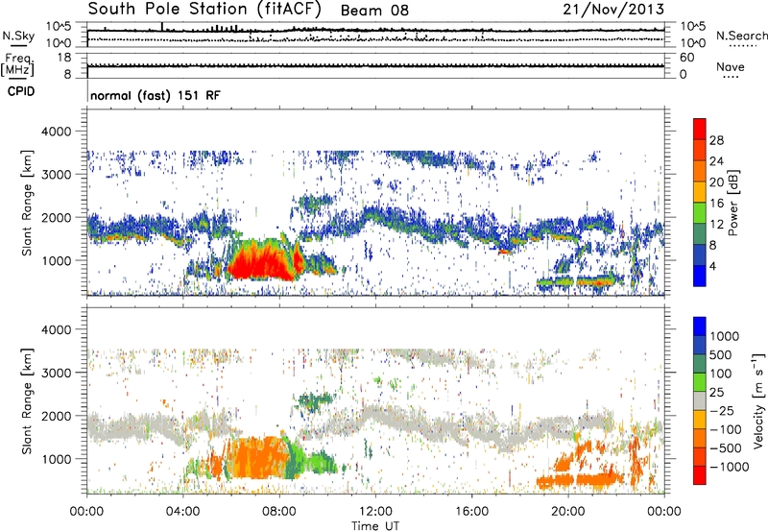Screen dimensions: 768x532
Task: Select the 'Velocity [m s⁻¹]' color bar title
Action: 758,400
